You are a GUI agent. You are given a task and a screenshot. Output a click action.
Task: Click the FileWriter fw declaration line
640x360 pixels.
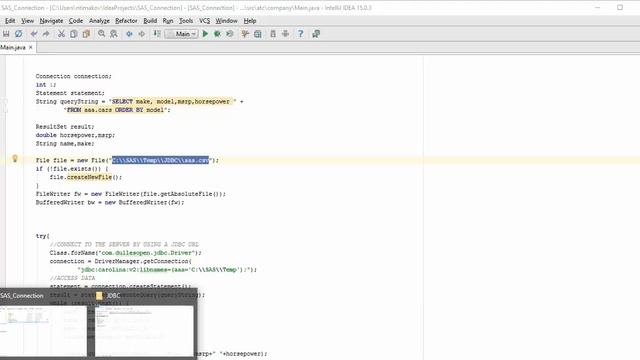(x=131, y=194)
